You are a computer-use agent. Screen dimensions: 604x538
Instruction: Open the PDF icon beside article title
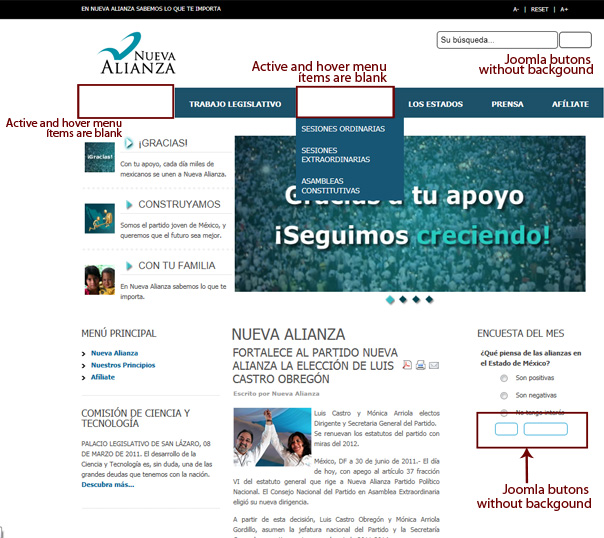pyautogui.click(x=407, y=365)
